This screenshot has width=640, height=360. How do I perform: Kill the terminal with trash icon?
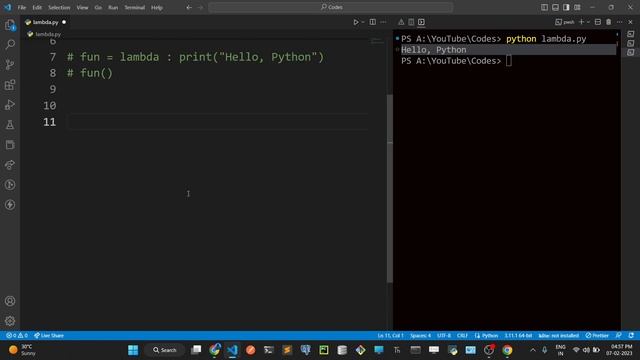[609, 22]
